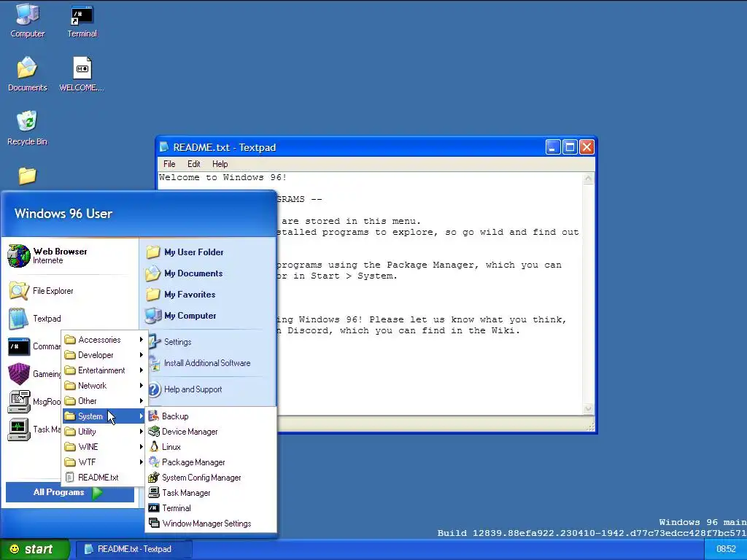Maximize the Textpad window
Image resolution: width=747 pixels, height=560 pixels.
[570, 147]
